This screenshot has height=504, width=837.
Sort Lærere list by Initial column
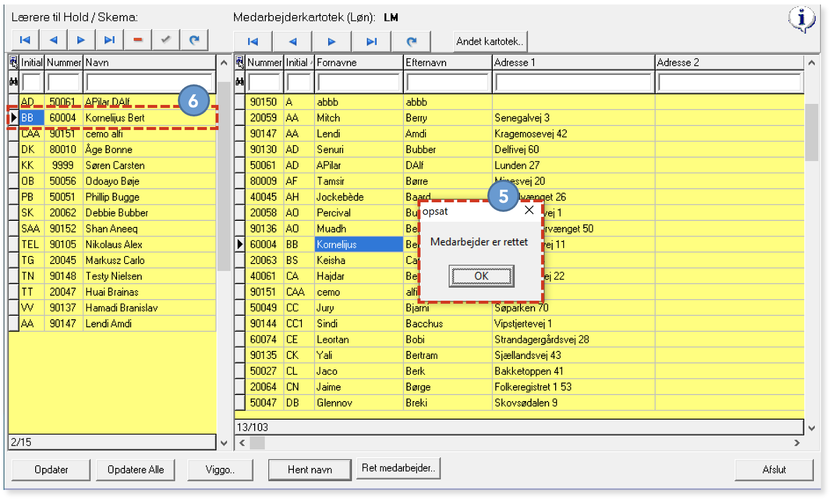click(x=32, y=62)
